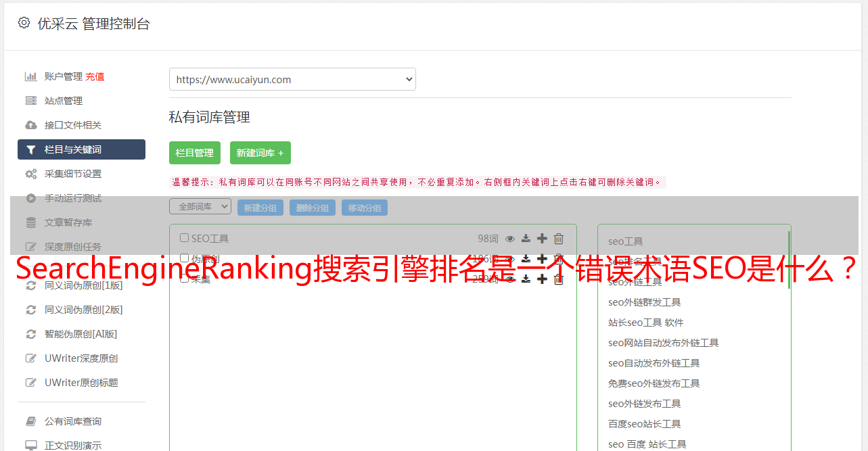View SEO工具 keywords via eye icon
Image resolution: width=868 pixels, height=451 pixels.
click(510, 239)
